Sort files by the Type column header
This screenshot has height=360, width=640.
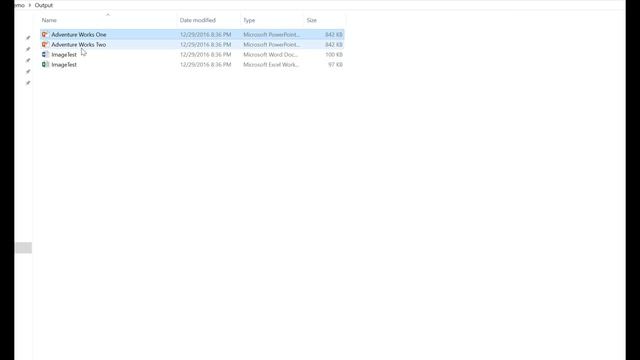point(249,20)
